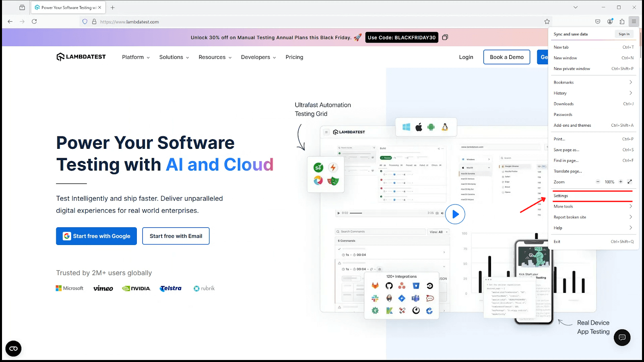Click Use Code BLACKFRIDAY30 badge
The width and height of the screenshot is (644, 362).
[402, 37]
